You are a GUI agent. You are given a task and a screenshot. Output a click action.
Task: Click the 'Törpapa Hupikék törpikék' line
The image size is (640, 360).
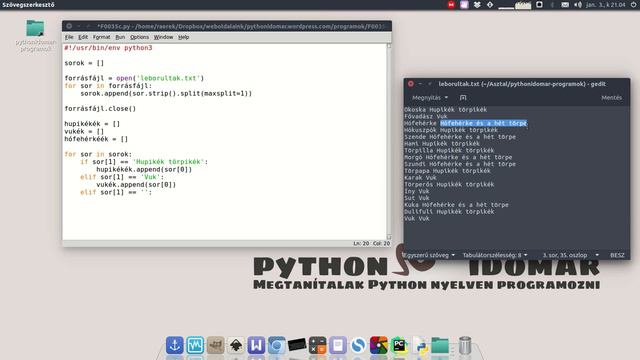point(447,171)
